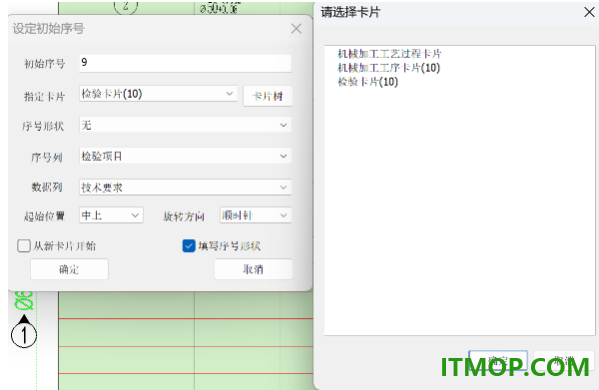
Task: Expand the 数据列 dropdown showing 技术要求
Action: tap(185, 187)
